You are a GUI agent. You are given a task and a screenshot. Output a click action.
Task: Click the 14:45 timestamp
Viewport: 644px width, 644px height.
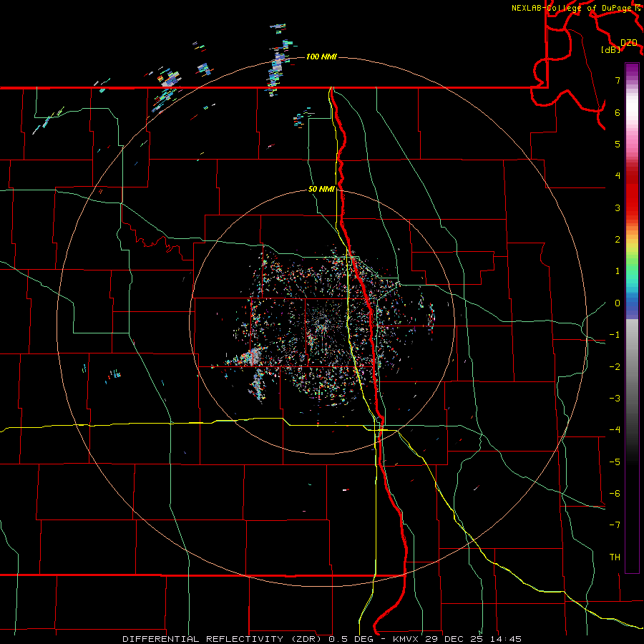point(506,639)
